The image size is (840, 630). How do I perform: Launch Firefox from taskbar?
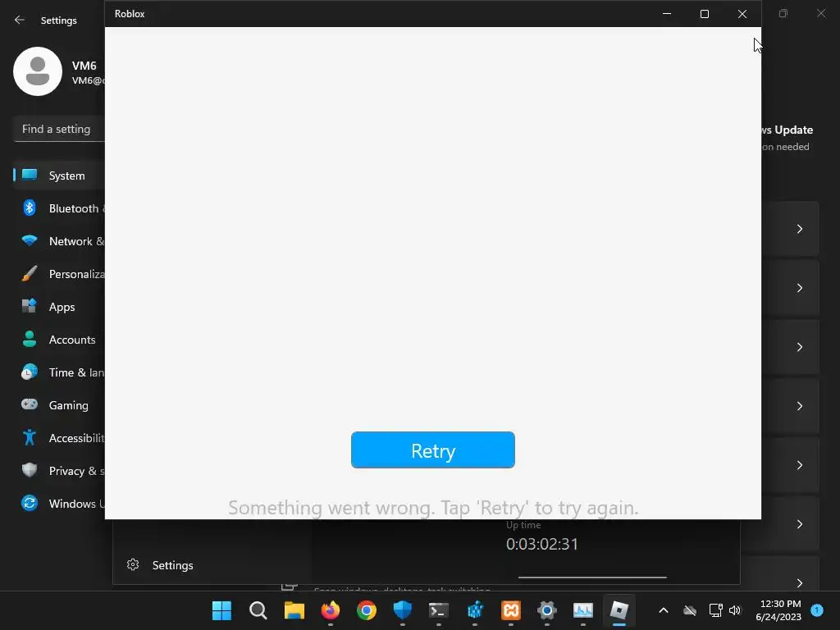click(330, 610)
